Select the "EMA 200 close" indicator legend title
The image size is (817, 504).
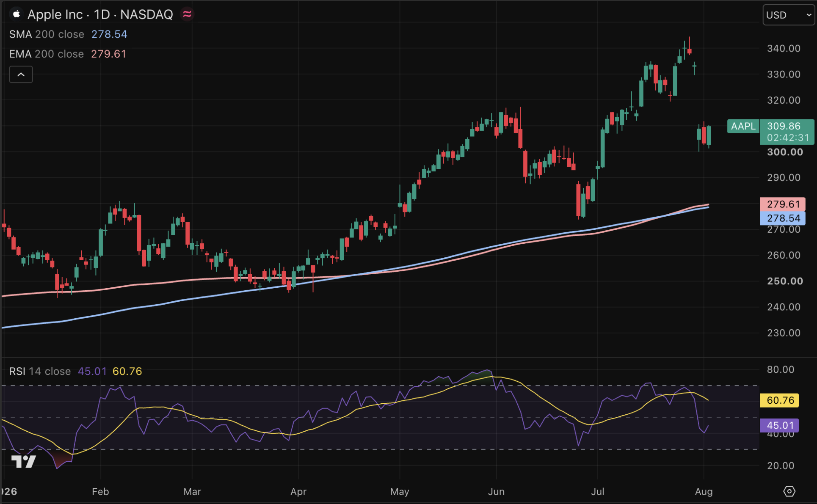point(47,54)
